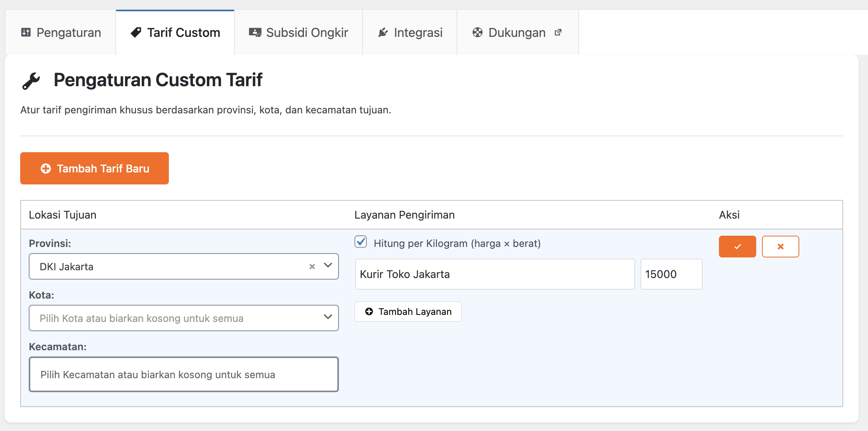Screen dimensions: 868x431
Task: Click Tambah Tarif Baru button
Action: tap(94, 169)
